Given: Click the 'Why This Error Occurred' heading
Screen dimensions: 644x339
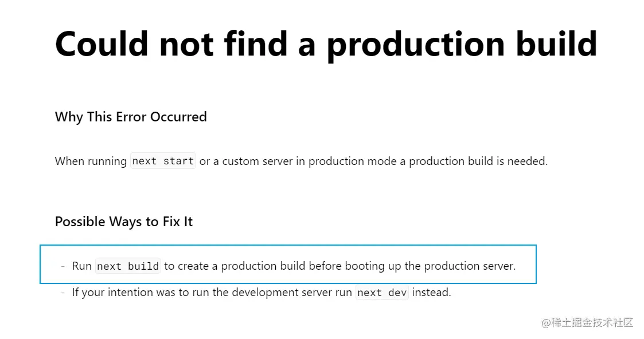Looking at the screenshot, I should (x=131, y=117).
